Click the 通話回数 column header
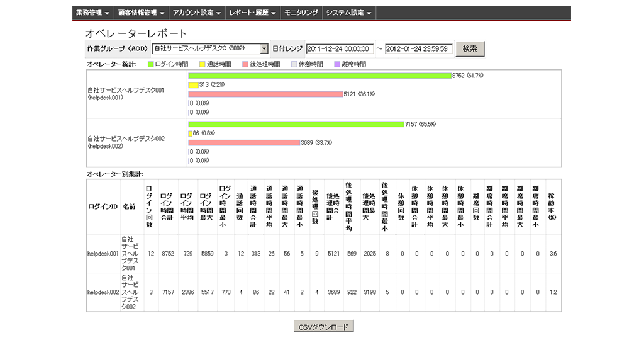This screenshot has width=644, height=340. pyautogui.click(x=240, y=207)
